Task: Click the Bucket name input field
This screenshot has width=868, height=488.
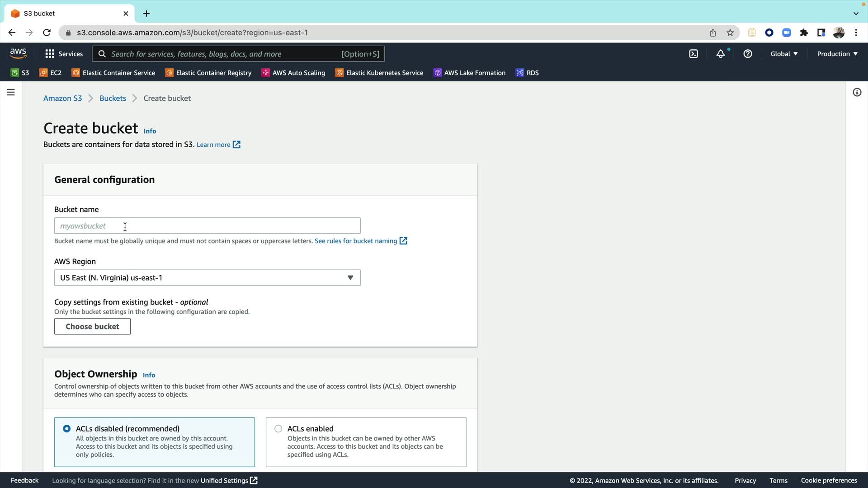Action: click(x=207, y=225)
